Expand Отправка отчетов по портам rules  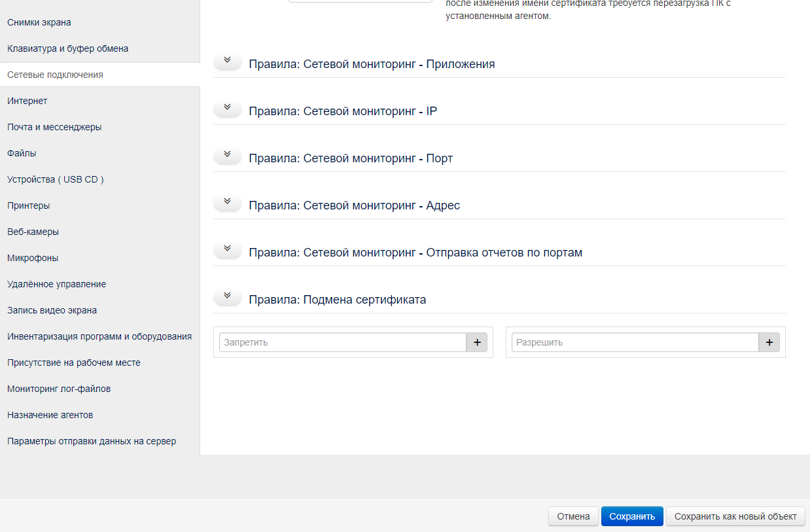coord(228,249)
